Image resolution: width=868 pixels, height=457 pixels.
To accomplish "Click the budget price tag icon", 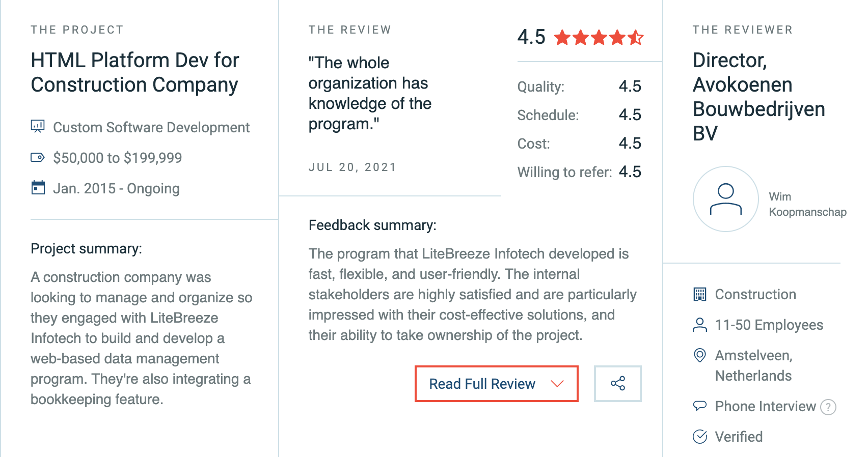I will (38, 157).
